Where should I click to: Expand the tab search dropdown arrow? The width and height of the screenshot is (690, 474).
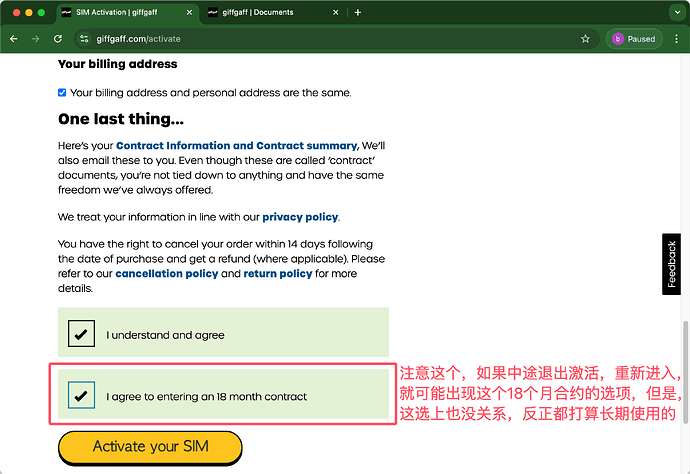(x=677, y=12)
